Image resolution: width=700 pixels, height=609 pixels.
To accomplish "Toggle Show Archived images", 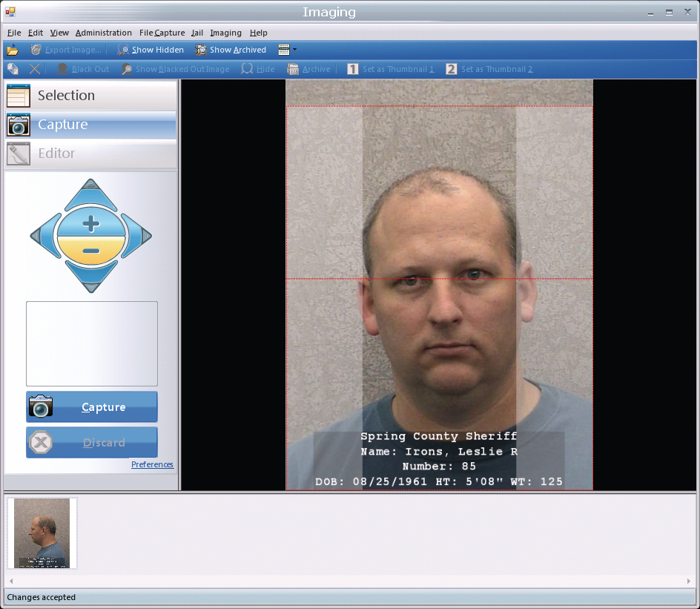I will tap(231, 50).
